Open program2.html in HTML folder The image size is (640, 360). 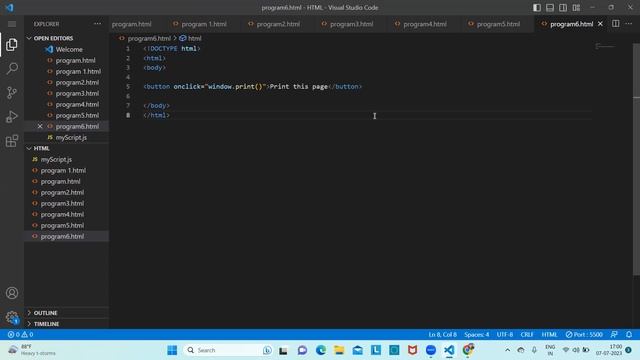point(66,192)
